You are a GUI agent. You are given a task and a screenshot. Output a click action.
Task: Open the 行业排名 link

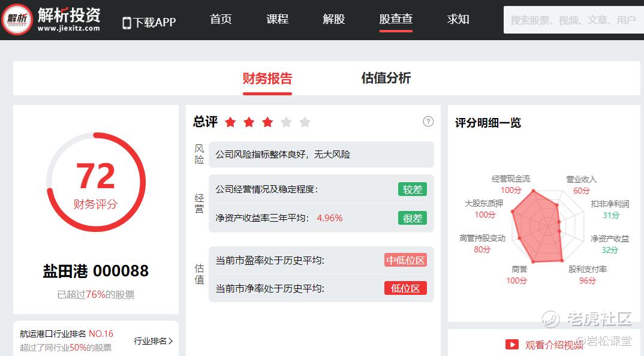click(x=153, y=341)
